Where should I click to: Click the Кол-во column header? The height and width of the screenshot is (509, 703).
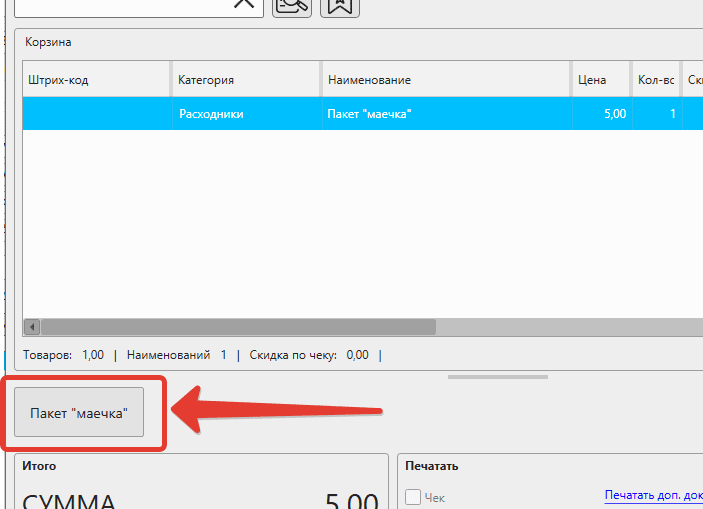click(x=655, y=80)
